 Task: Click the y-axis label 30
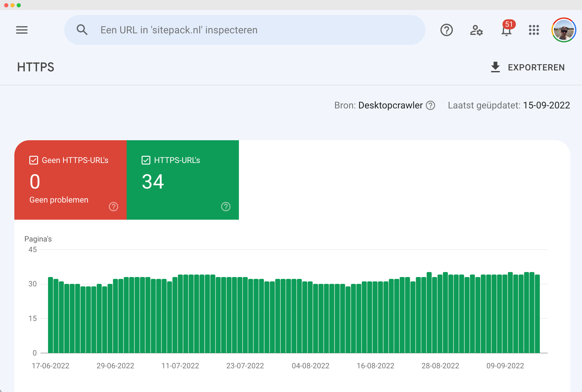[x=32, y=284]
